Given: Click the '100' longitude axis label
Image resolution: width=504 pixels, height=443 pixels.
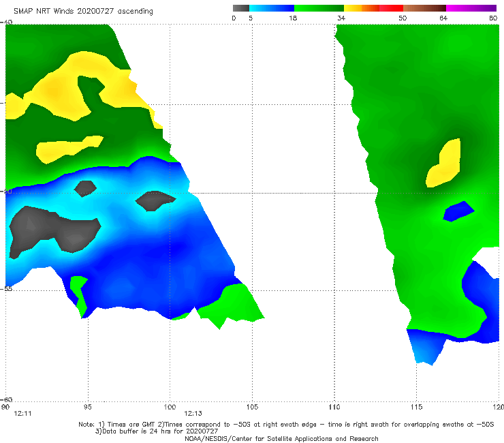Looking at the screenshot, I should (170, 408).
